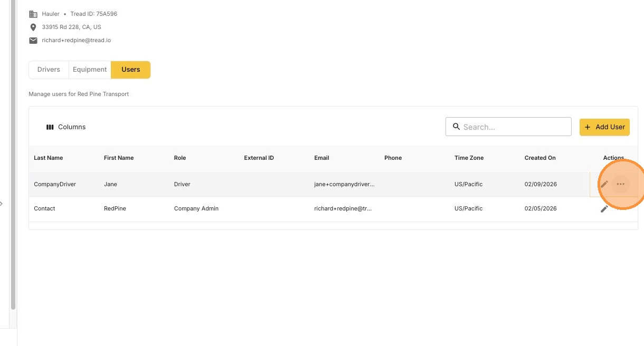Screen dimensions: 644x346
Task: Click the jane+companydriver email cell
Action: [x=344, y=184]
